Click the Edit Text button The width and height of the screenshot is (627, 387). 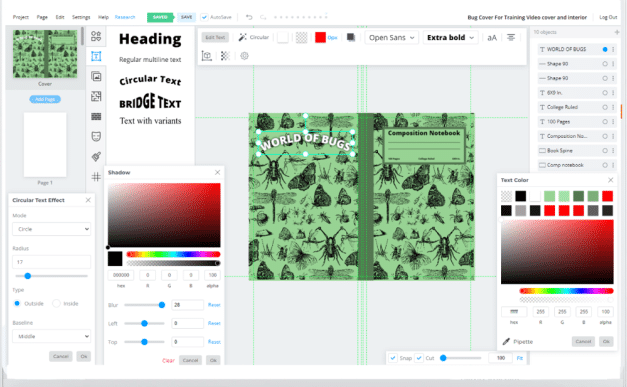tap(215, 37)
